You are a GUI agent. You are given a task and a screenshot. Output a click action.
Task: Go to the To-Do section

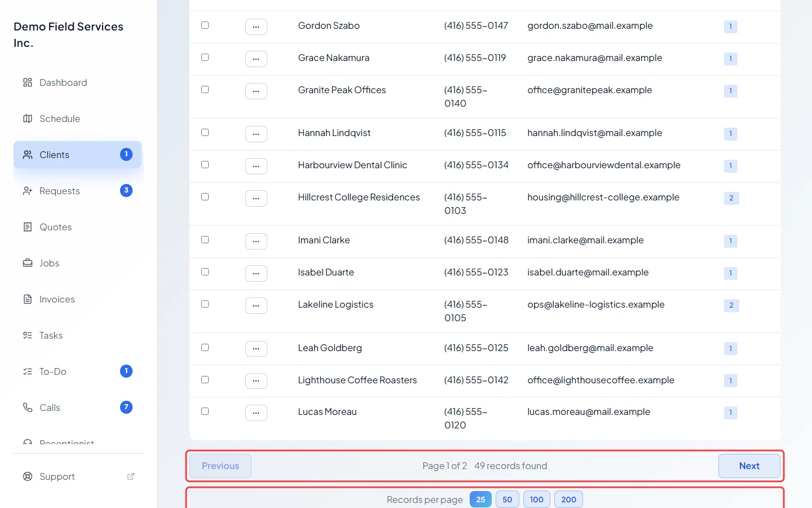pos(77,371)
